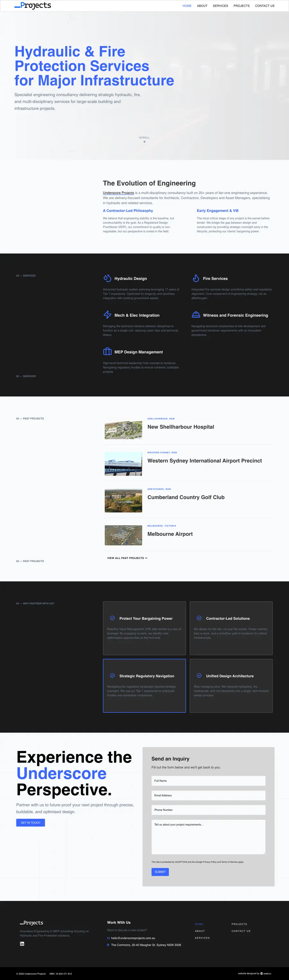289x980 pixels.
Task: Click the Fire Services heading
Action: coord(215,279)
